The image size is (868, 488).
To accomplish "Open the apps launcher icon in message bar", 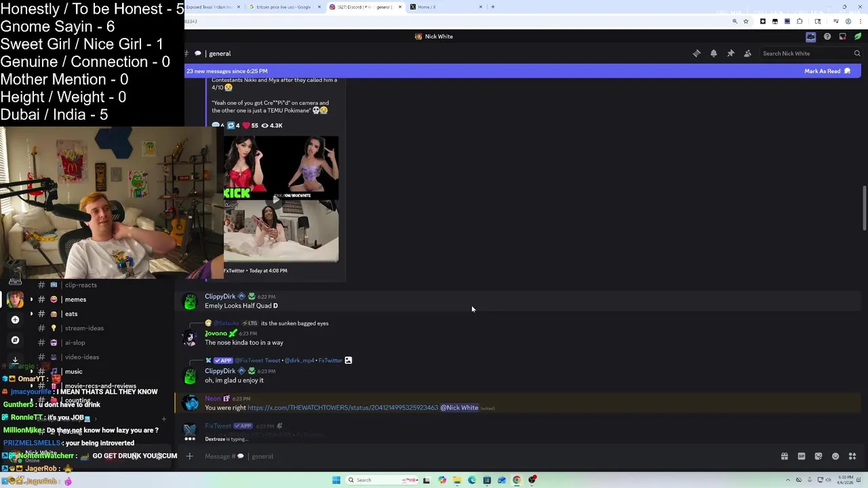I will click(852, 456).
